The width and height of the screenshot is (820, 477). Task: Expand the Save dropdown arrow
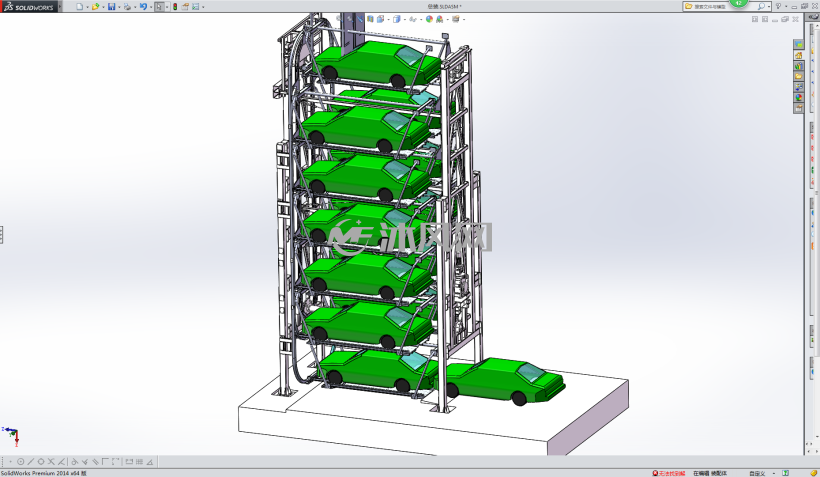coord(119,7)
